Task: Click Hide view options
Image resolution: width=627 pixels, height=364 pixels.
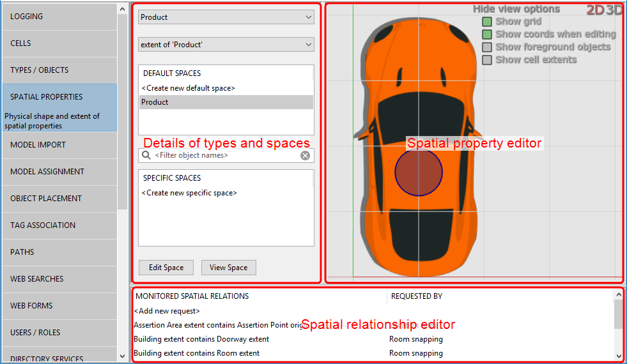Action: click(516, 9)
